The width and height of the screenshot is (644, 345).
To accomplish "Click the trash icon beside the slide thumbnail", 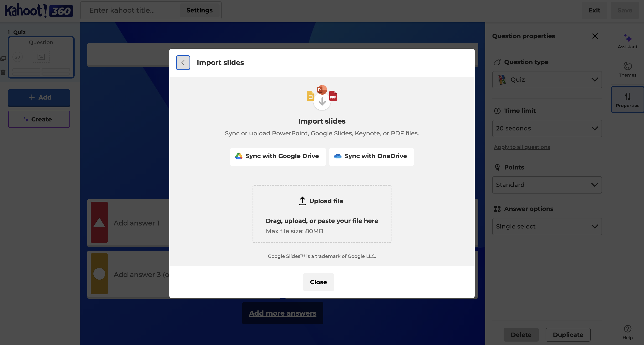I will click(3, 72).
